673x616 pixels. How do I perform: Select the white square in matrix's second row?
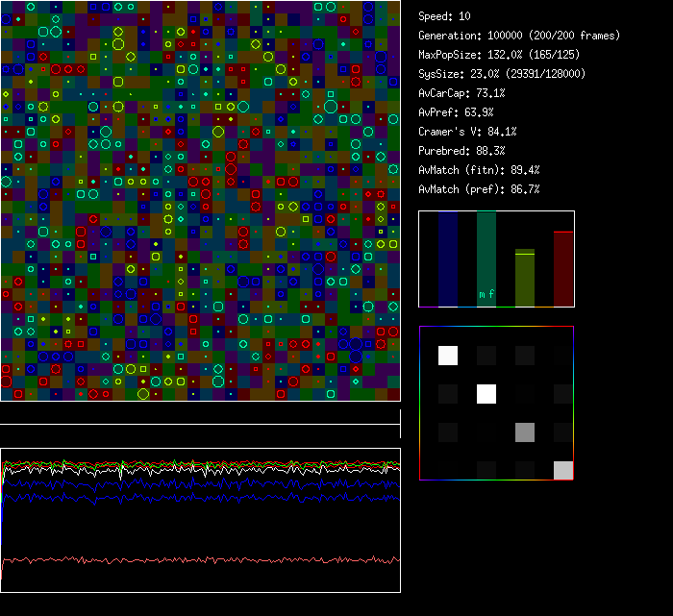point(486,394)
